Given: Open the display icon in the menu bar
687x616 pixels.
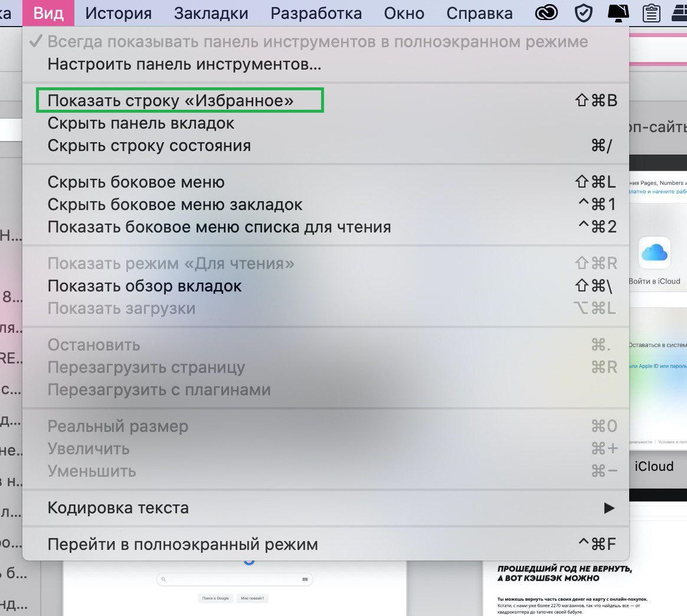Looking at the screenshot, I should pos(618,12).
